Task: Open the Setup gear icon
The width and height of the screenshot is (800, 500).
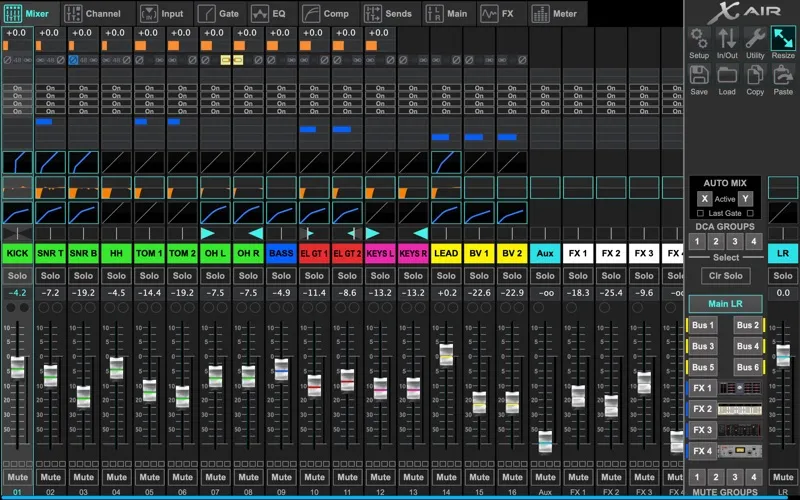Action: [x=699, y=38]
